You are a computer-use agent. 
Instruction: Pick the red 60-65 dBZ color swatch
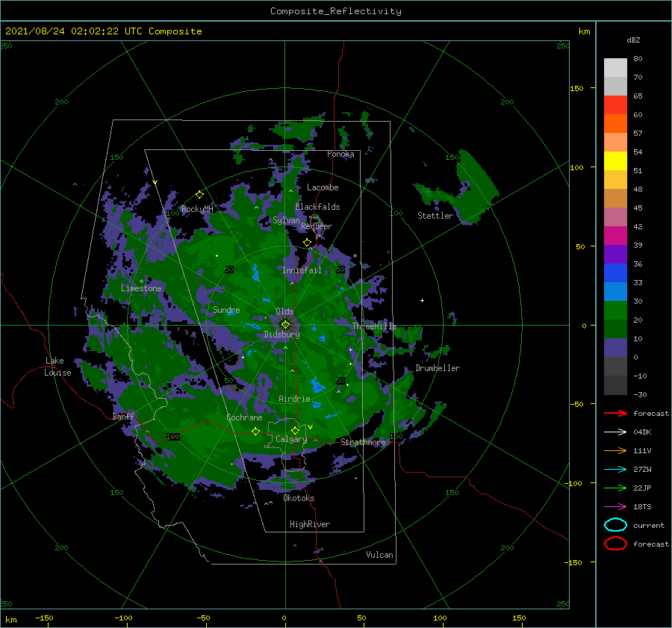coord(615,105)
